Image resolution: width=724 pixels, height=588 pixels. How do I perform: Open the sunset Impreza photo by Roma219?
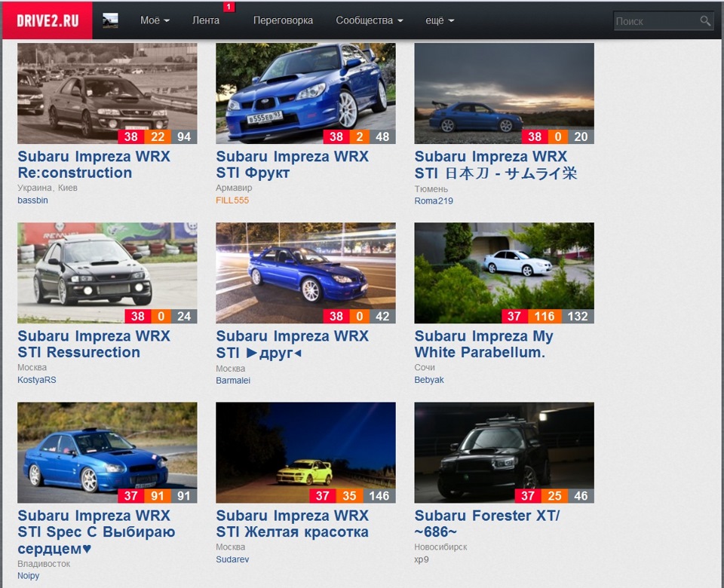coord(505,93)
